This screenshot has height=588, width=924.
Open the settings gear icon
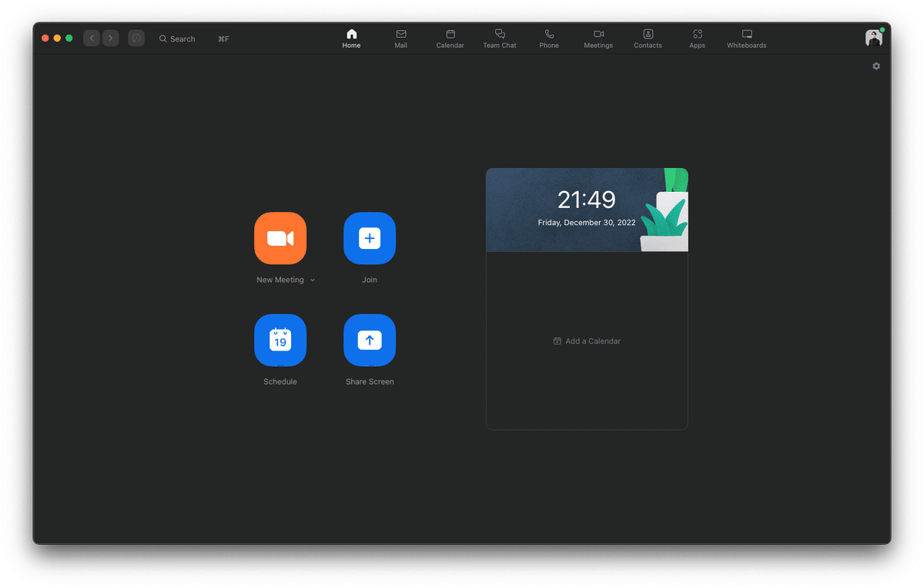(x=876, y=66)
